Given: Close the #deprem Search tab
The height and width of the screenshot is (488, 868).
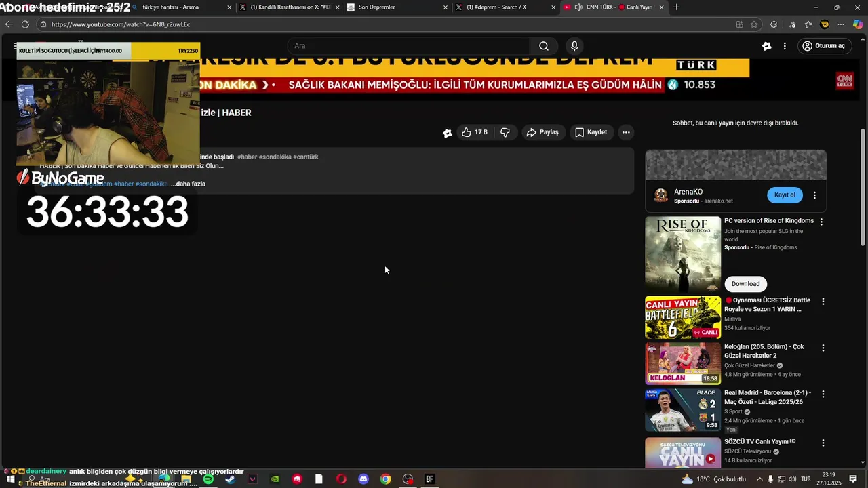Looking at the screenshot, I should pos(553,7).
